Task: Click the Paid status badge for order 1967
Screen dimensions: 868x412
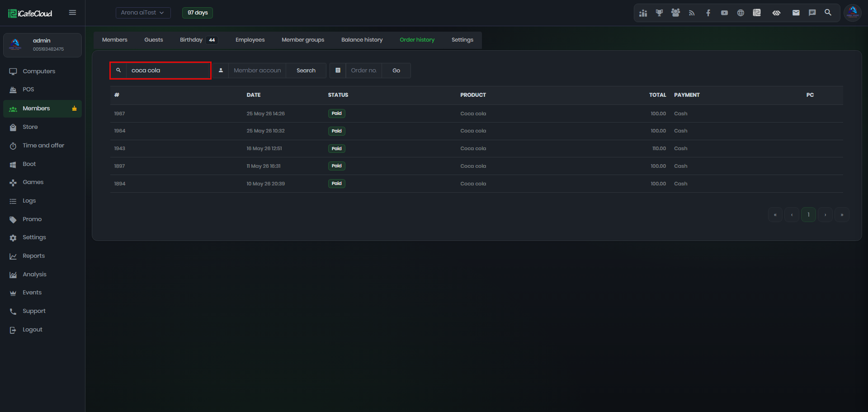Action: (337, 114)
